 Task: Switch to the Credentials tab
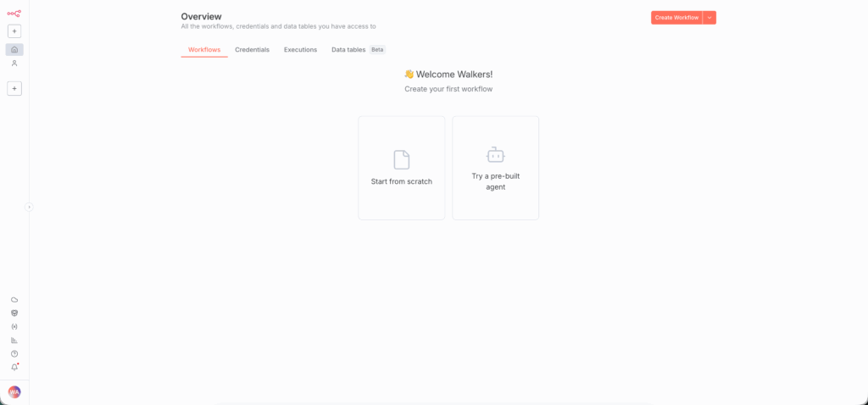(x=252, y=50)
